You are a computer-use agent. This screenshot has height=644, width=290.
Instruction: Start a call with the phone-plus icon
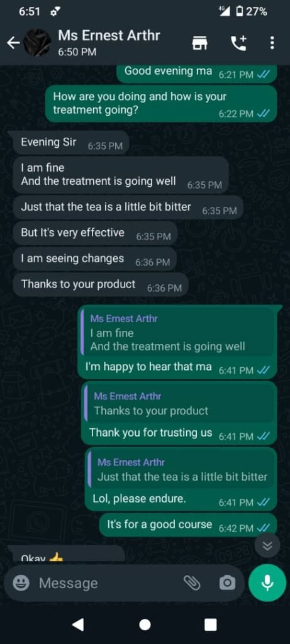[x=238, y=43]
